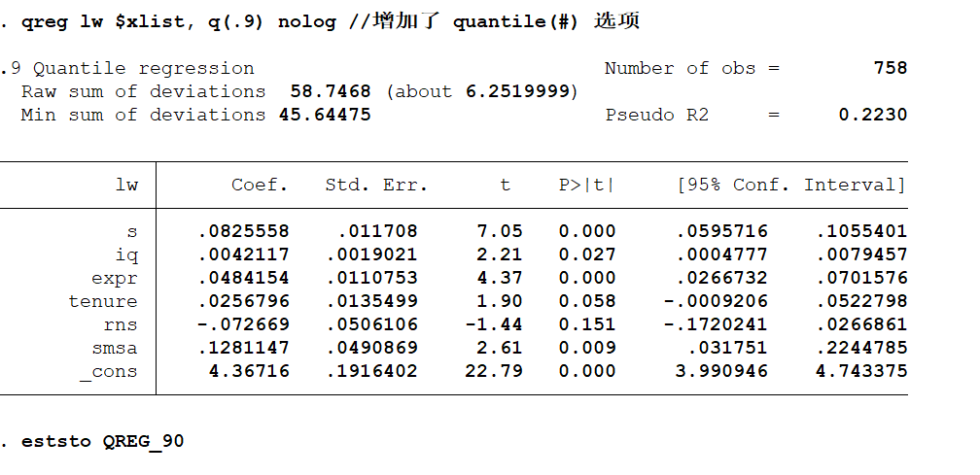The image size is (980, 475).
Task: Click the 't' column header
Action: pyautogui.click(x=505, y=185)
